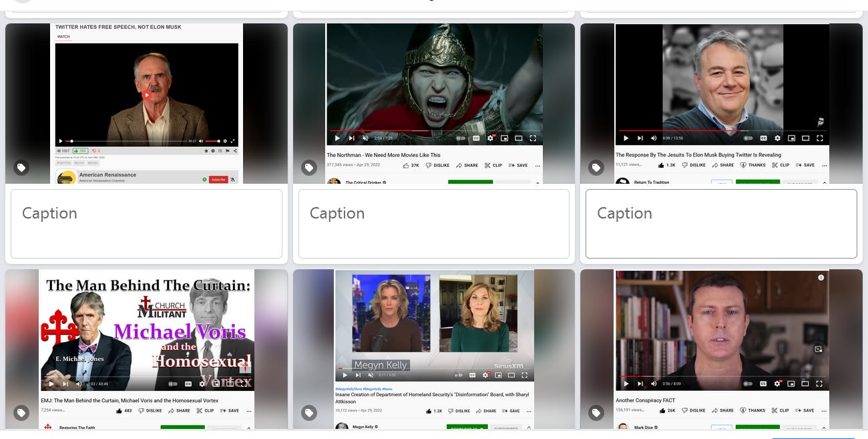Click three-dot more menu under Another Conspiracy FACT
Image resolution: width=868 pixels, height=439 pixels.
coord(825,410)
